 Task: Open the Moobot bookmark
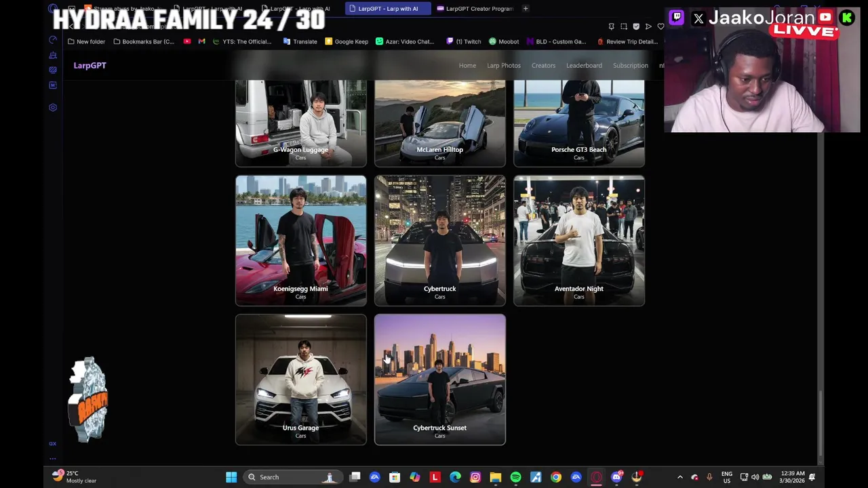tap(504, 41)
